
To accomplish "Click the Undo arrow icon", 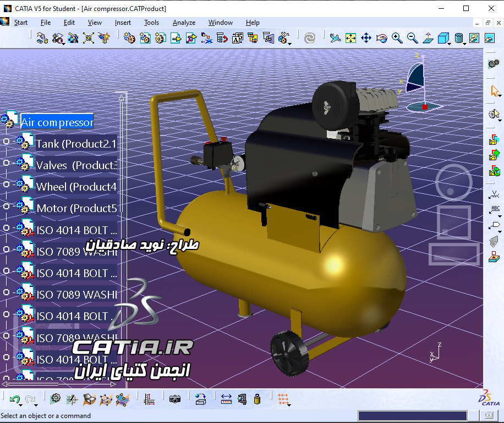I will [14, 399].
